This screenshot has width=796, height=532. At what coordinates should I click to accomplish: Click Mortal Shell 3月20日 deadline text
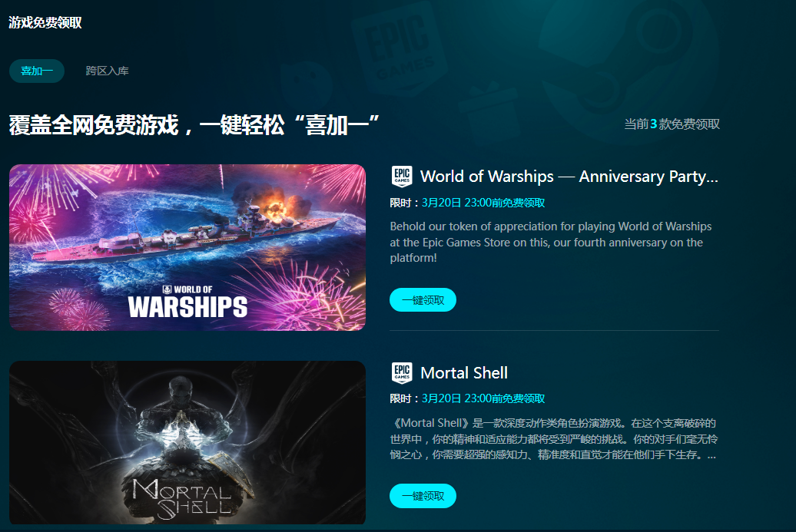483,398
